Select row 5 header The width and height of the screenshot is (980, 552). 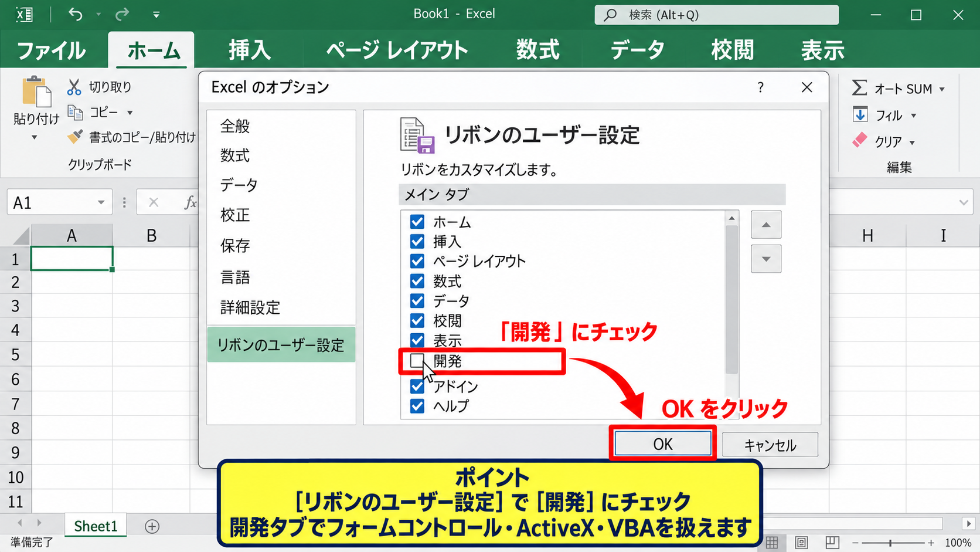[x=15, y=355]
